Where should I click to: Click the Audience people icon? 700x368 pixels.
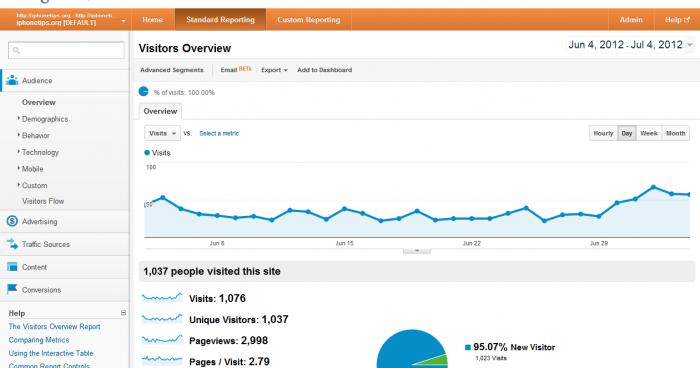click(x=12, y=80)
